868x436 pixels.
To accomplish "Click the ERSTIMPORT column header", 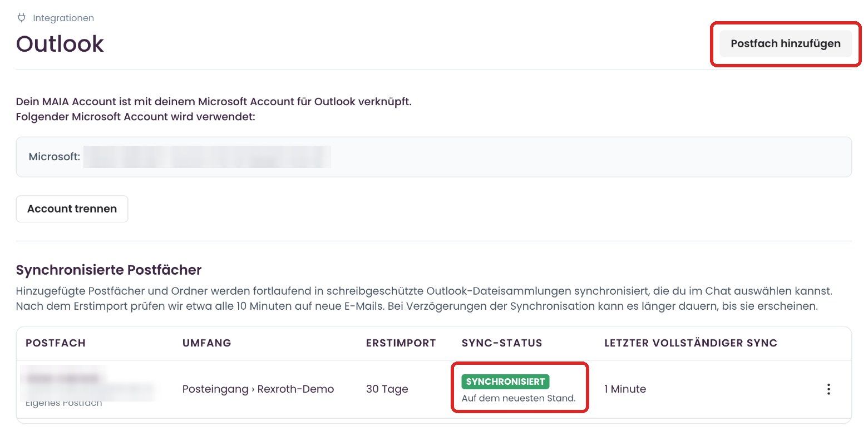I will pos(401,343).
